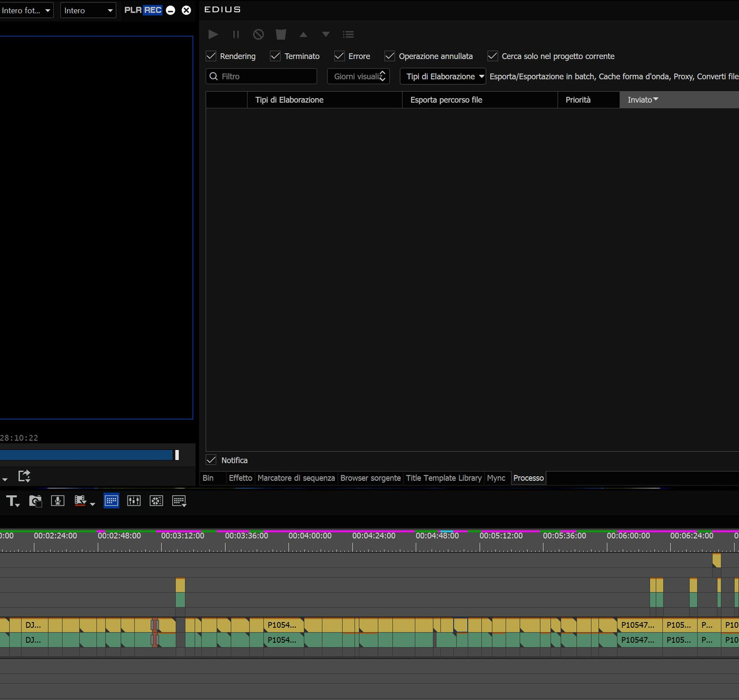Click the preview position slider handle
The image size is (739, 700).
(x=177, y=455)
